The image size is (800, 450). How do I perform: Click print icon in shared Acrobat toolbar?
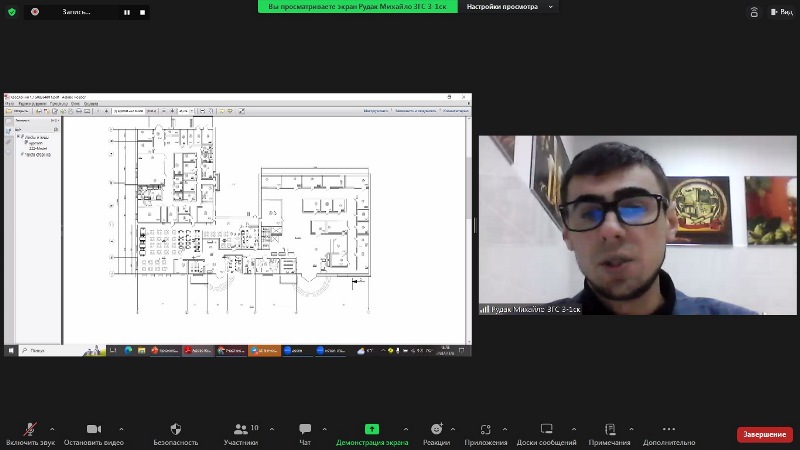(79, 111)
